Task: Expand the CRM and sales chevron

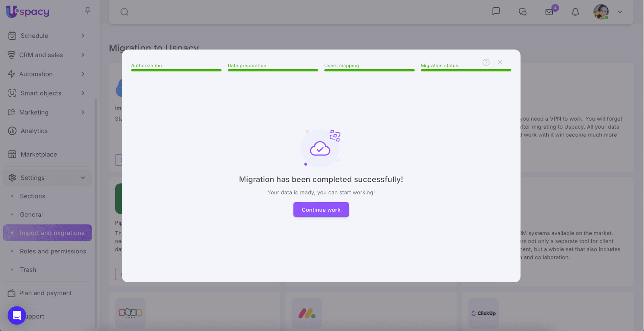Action: click(x=83, y=55)
